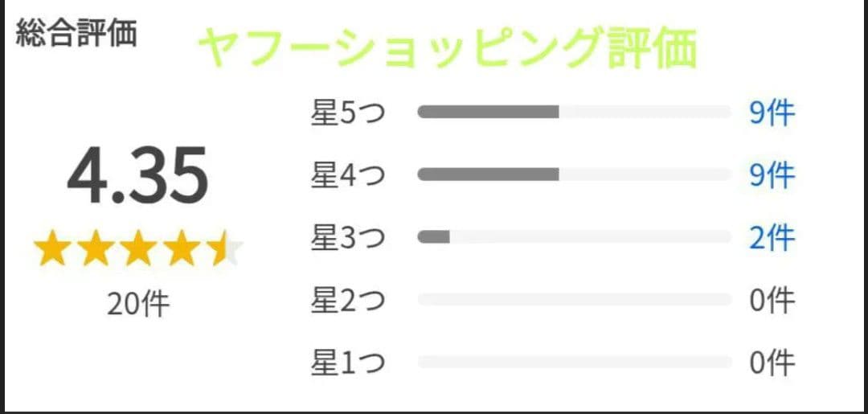Click the first gold star icon
868x414 pixels.
click(x=52, y=250)
